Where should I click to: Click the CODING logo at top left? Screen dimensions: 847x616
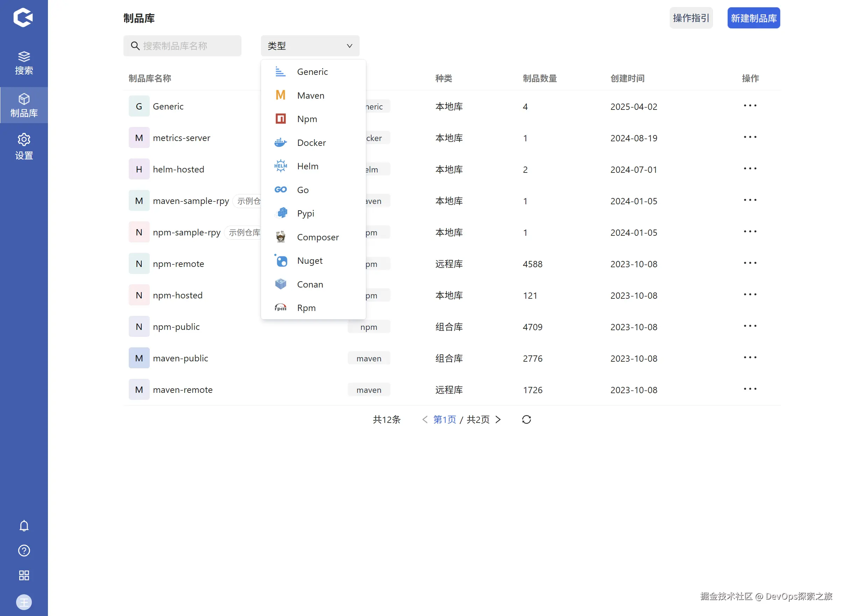[23, 17]
